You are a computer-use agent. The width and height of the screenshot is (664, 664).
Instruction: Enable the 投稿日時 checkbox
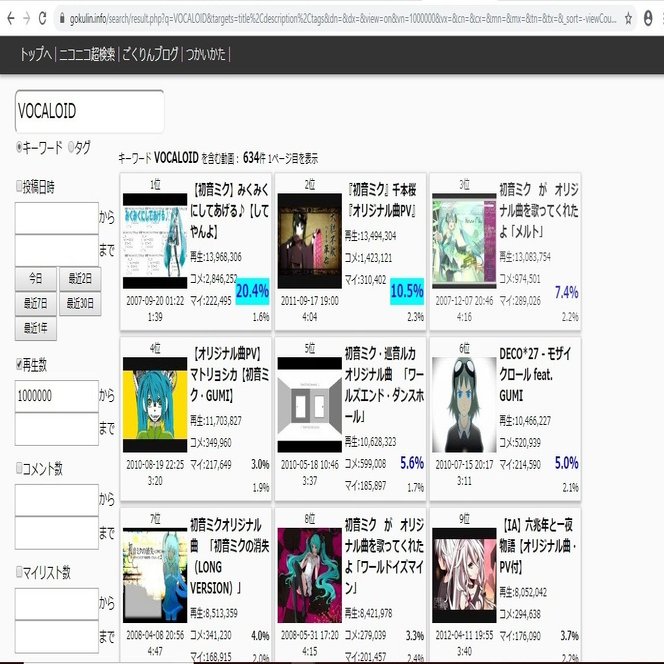(x=19, y=185)
